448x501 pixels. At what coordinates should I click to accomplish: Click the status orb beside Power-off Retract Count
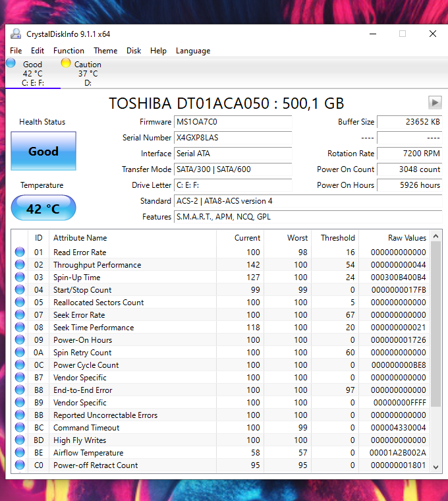[20, 465]
